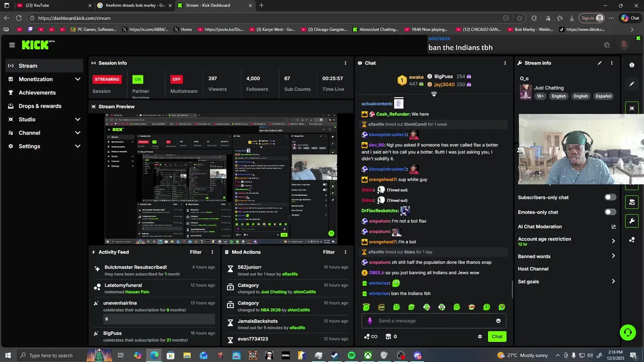This screenshot has width=644, height=362.
Task: Open Stream info panel three-dot options
Action: point(612,63)
